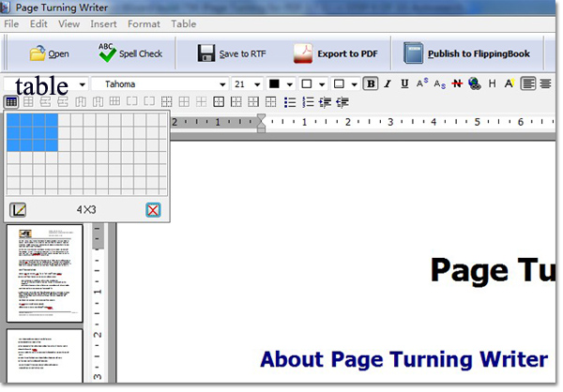The image size is (563, 392).
Task: Apply subscript formatting
Action: coord(439,84)
